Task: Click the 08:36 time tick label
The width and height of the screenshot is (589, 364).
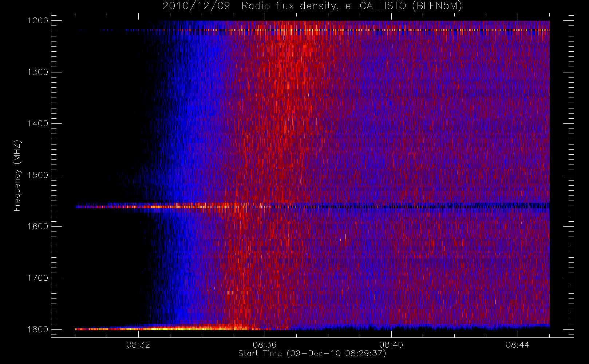Action: point(265,345)
